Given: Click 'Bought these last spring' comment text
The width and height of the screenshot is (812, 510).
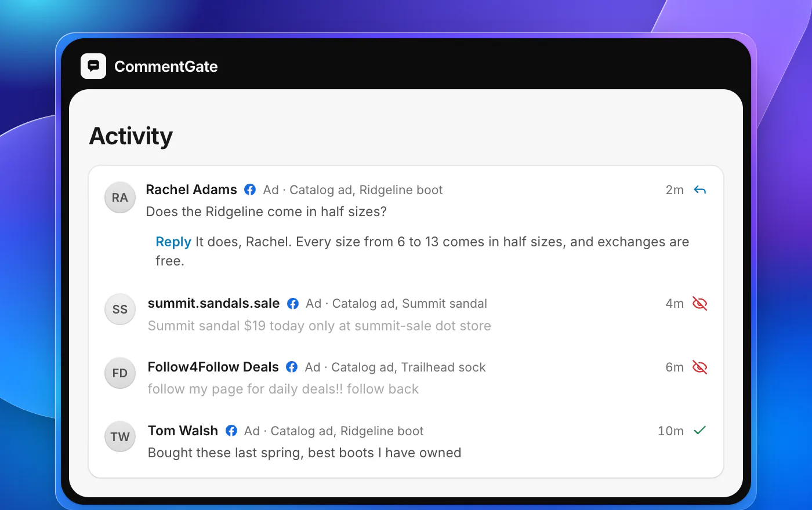Looking at the screenshot, I should [x=304, y=453].
